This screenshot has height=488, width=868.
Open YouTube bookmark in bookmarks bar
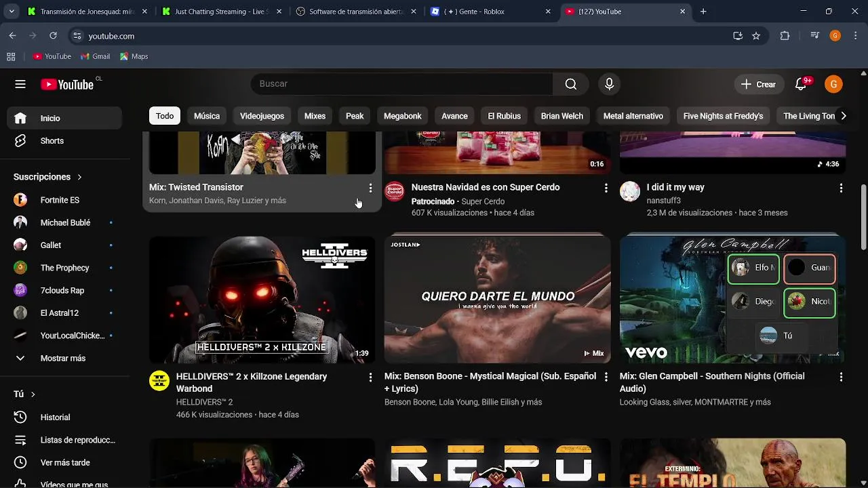tap(52, 56)
